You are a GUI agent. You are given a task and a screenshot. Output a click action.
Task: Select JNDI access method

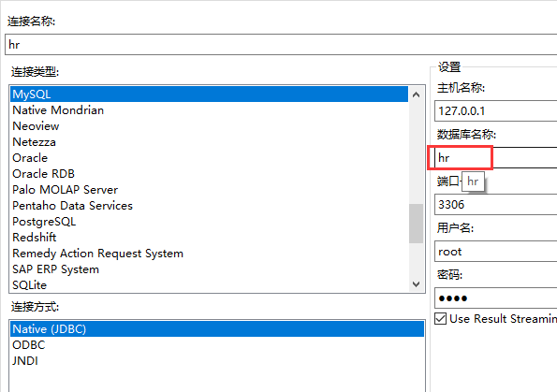[x=217, y=361]
